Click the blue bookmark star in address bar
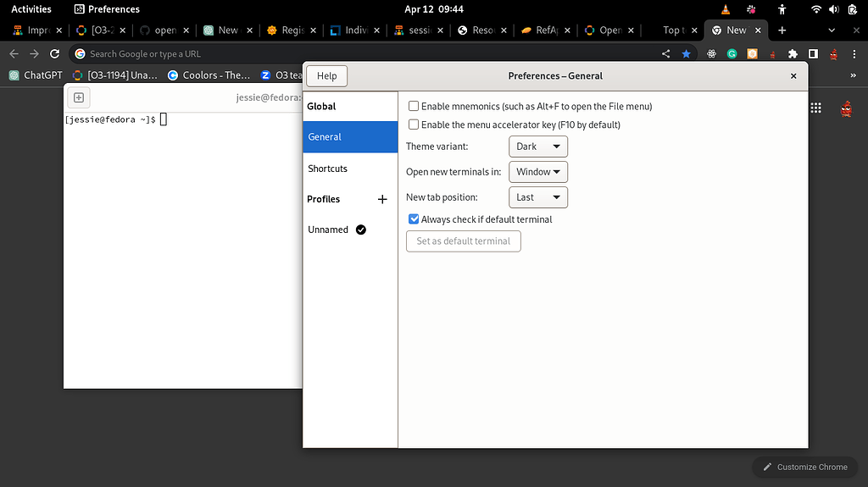The image size is (868, 487). tap(687, 53)
